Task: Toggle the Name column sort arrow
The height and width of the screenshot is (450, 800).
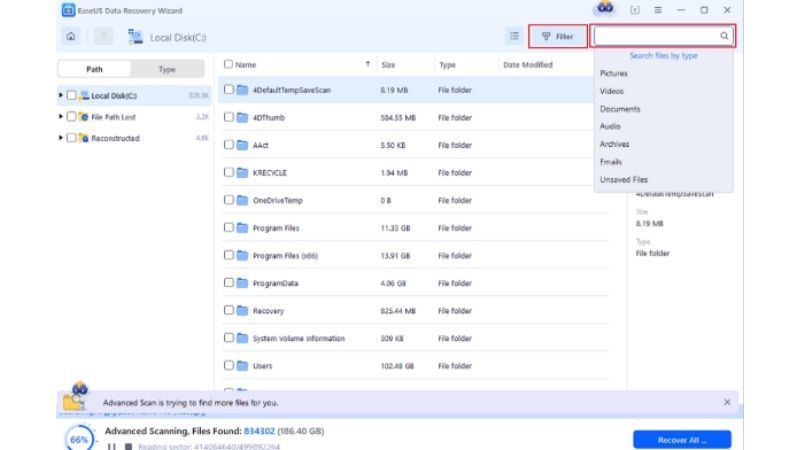Action: point(368,64)
